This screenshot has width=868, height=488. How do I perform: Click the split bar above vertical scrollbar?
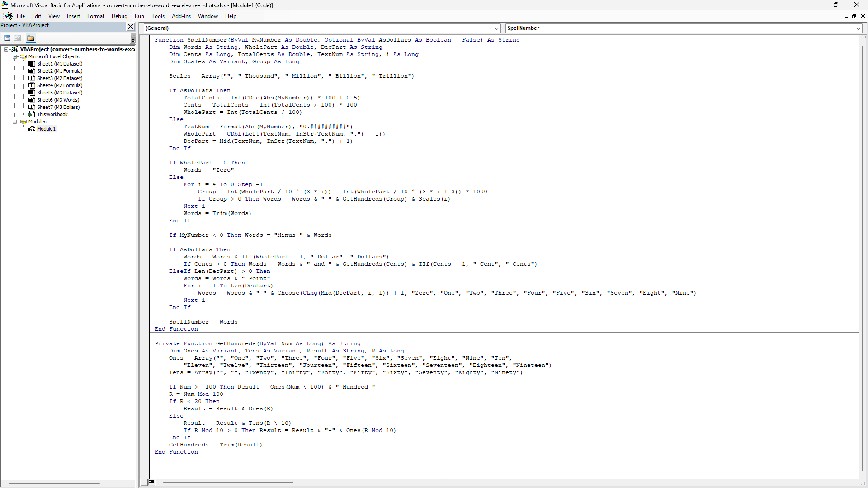(x=863, y=36)
